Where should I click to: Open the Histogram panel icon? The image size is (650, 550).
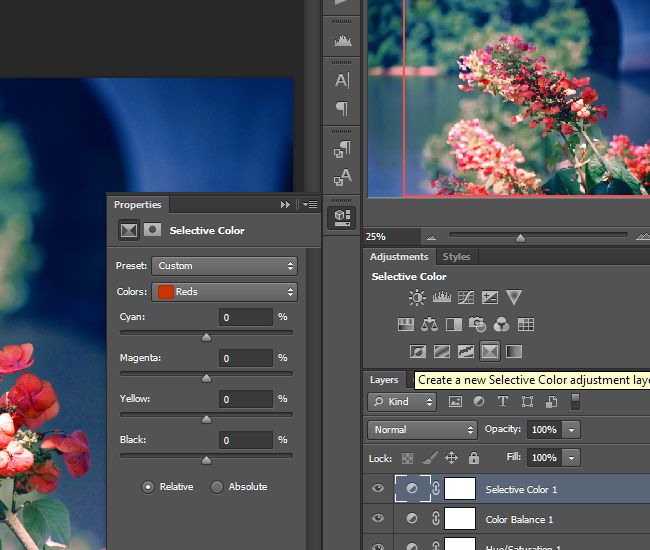pos(342,41)
